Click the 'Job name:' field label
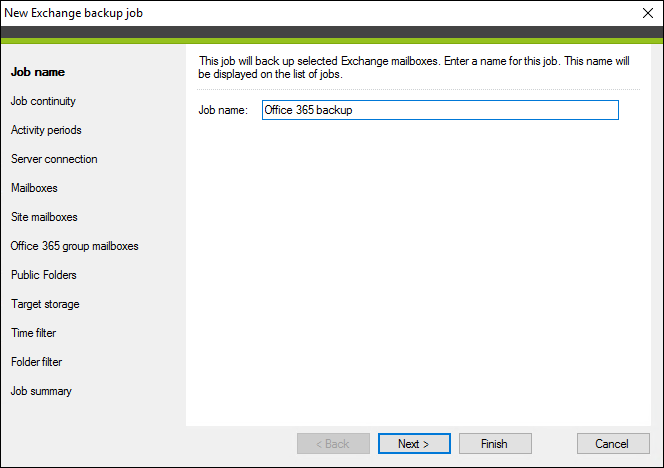664x468 pixels. [223, 110]
